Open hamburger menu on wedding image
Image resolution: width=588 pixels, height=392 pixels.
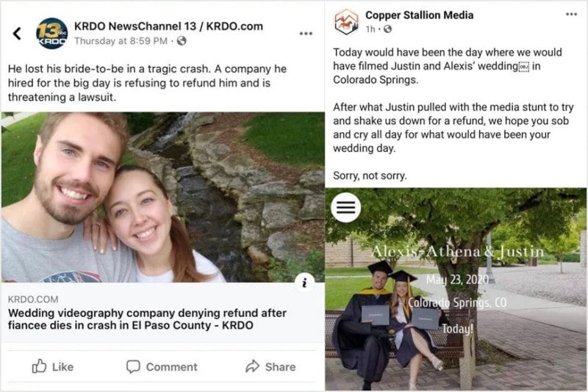(346, 208)
